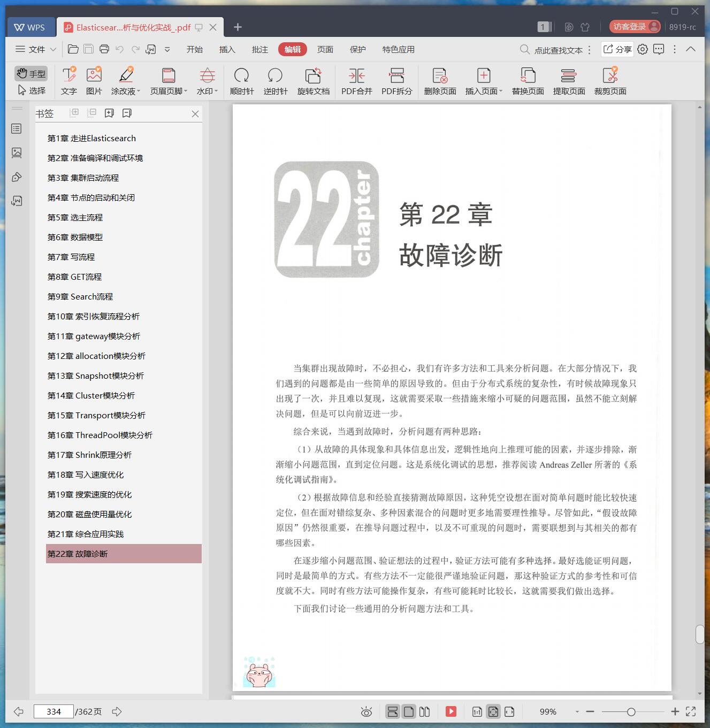This screenshot has height=728, width=710.
Task: Rotate page clockwise (顺时针)
Action: 242,81
